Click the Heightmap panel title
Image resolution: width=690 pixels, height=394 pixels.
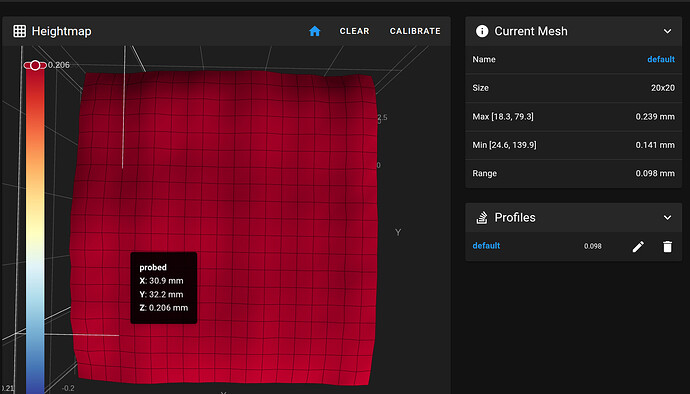[62, 31]
